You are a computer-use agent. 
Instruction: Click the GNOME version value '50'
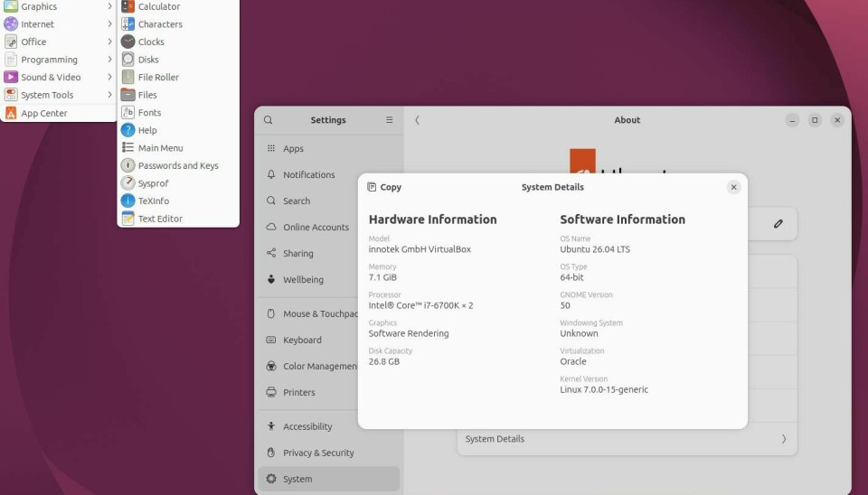click(565, 305)
